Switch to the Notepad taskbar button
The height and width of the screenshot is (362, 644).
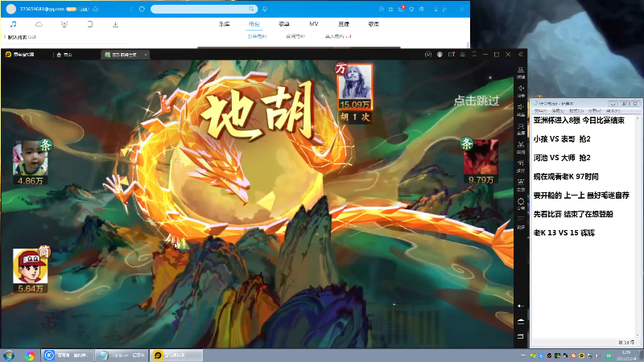coord(121,356)
